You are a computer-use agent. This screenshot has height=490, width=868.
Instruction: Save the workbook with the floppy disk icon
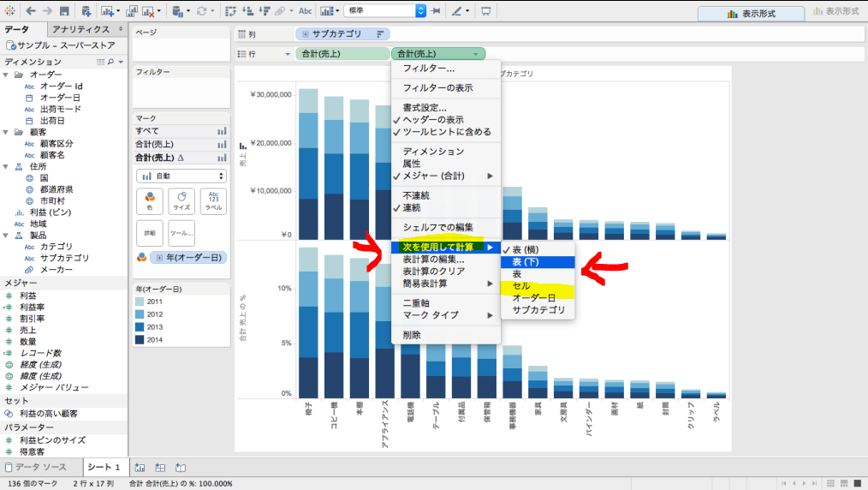point(64,10)
